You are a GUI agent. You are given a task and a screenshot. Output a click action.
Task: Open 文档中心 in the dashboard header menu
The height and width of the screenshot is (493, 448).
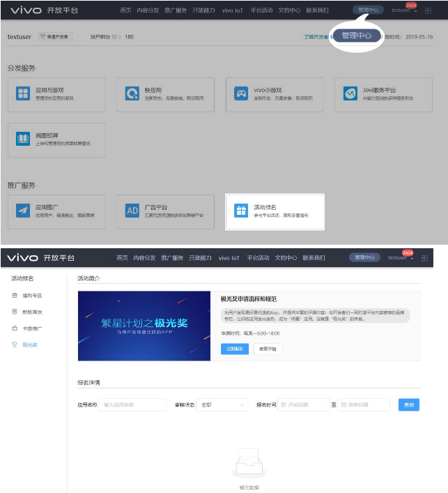(289, 10)
